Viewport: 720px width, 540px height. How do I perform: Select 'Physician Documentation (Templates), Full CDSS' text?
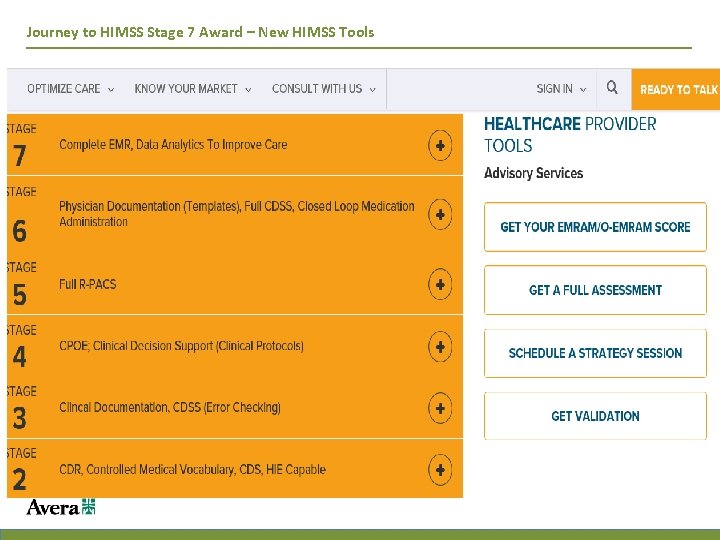coord(176,206)
